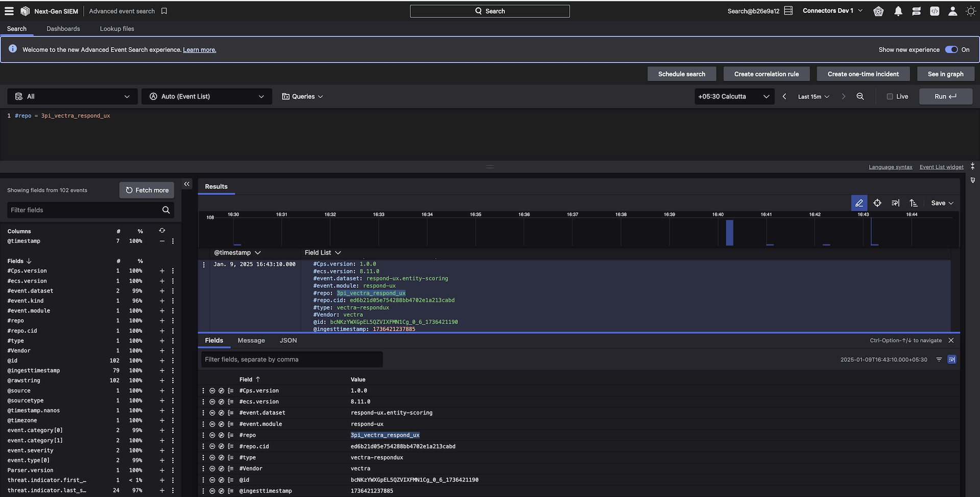The width and height of the screenshot is (980, 497).
Task: Open the hamburger navigation menu
Action: point(9,11)
